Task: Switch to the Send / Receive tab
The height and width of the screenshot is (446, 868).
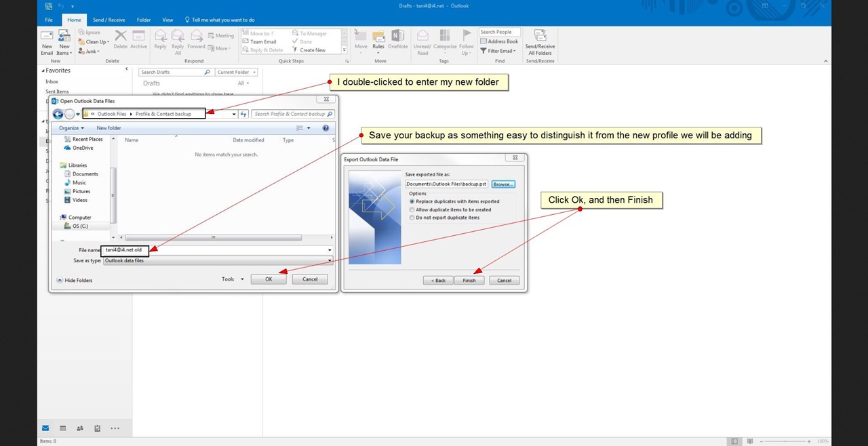Action: point(108,20)
